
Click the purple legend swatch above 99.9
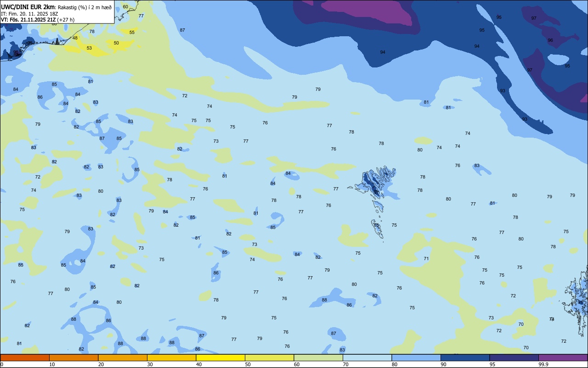pos(563,357)
